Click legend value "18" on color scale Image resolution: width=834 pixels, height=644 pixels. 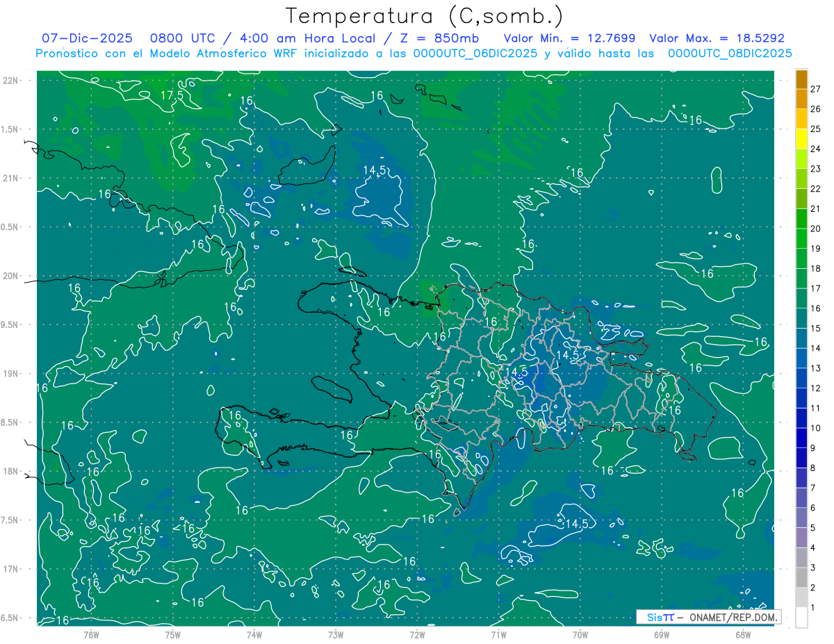(x=815, y=269)
